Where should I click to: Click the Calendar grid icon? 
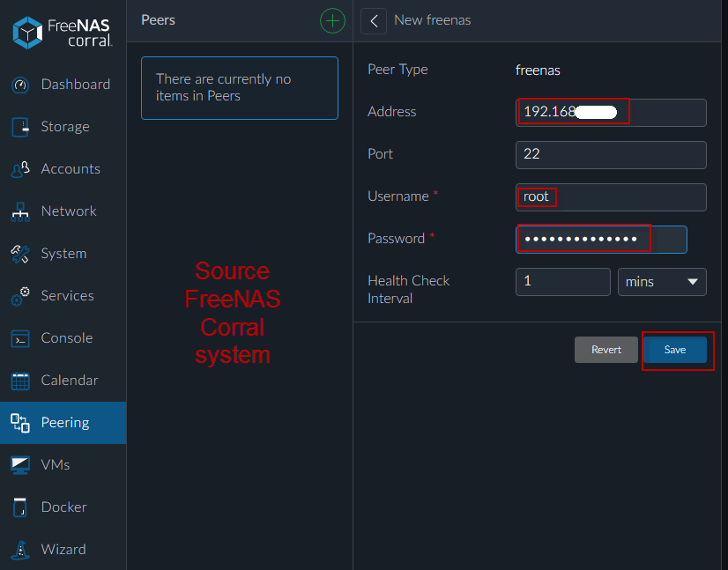21,381
